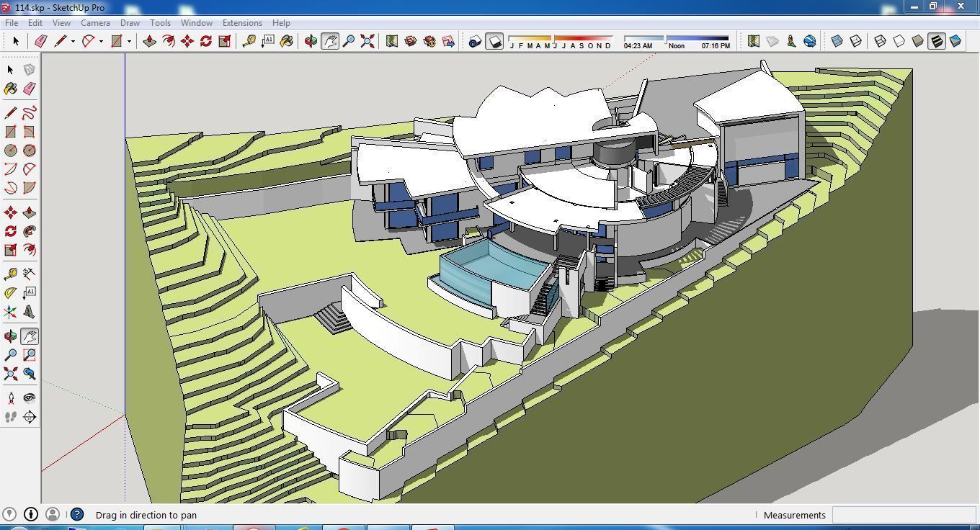Click Send to LayOut icon
Viewport: 980px width, 530px height.
[x=448, y=41]
